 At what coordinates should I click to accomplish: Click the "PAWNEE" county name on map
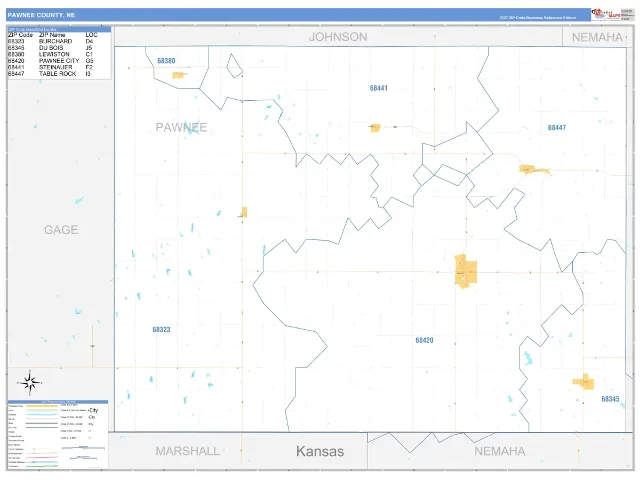click(181, 127)
